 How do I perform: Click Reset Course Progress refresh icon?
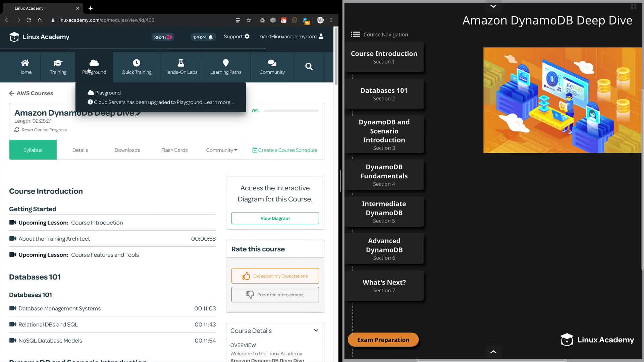click(x=17, y=130)
